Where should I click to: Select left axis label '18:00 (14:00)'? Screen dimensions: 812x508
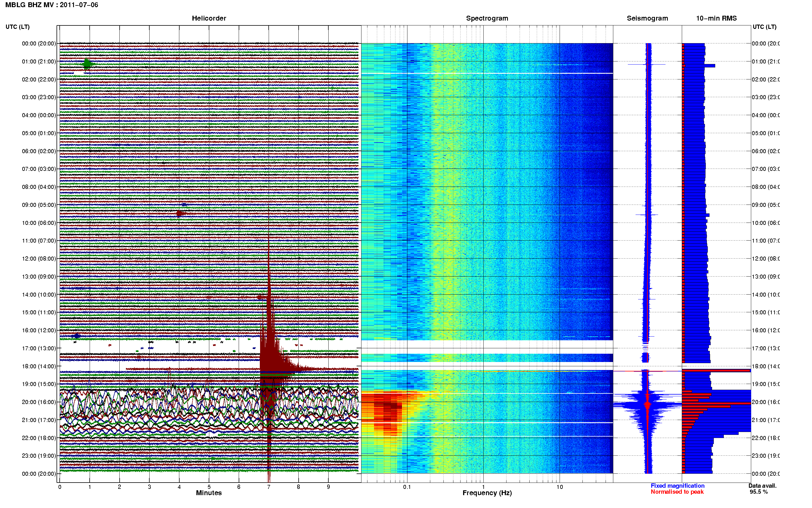[x=39, y=366]
